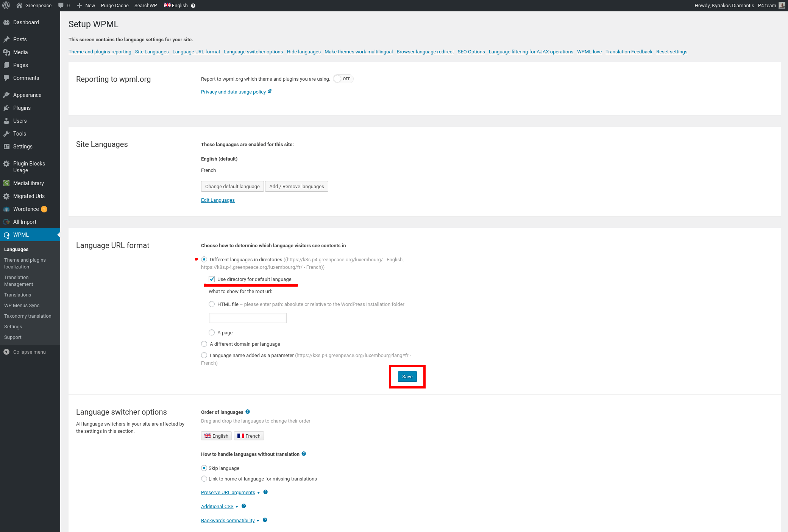
Task: Select HTML file root url option
Action: click(x=212, y=304)
